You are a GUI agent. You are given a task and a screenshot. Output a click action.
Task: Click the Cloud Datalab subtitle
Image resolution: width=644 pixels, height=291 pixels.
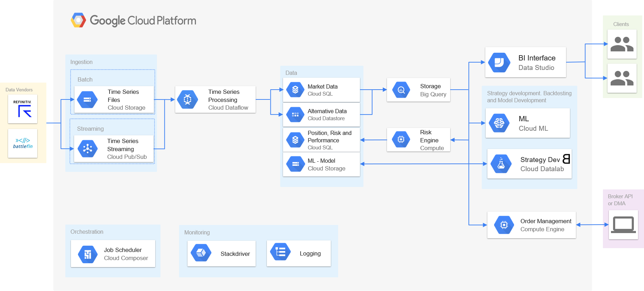(x=542, y=169)
